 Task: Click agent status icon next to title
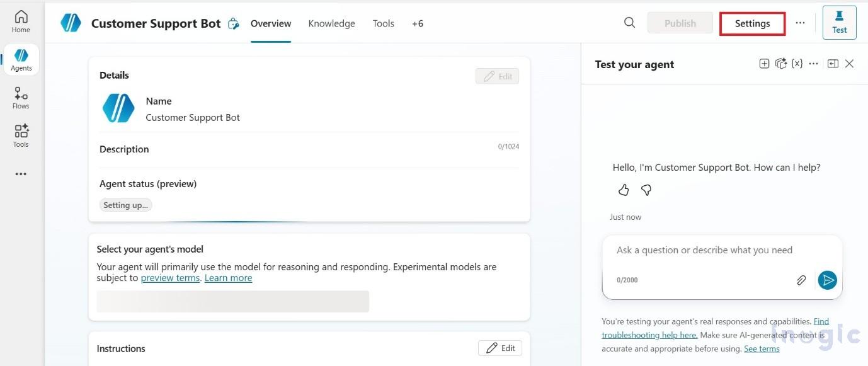point(234,24)
